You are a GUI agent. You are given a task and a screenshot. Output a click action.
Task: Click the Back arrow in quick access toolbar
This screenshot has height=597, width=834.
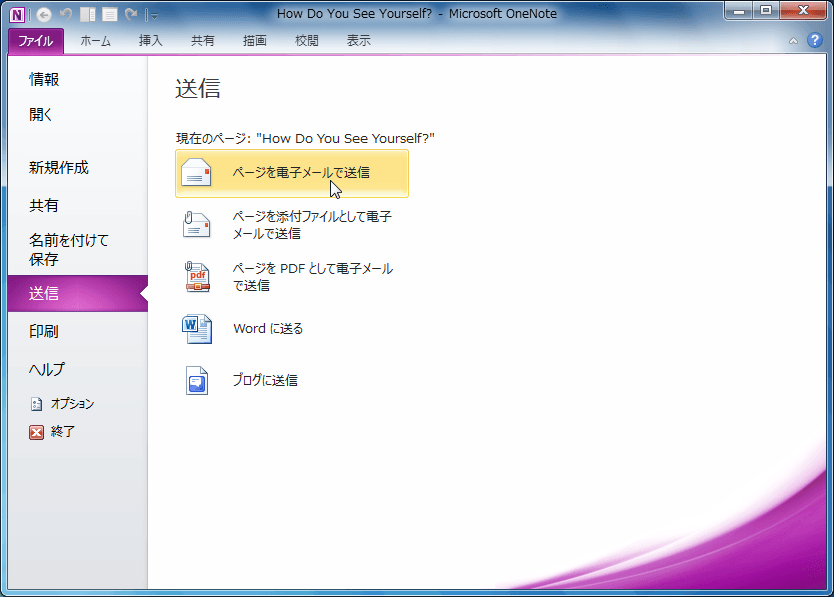point(44,14)
